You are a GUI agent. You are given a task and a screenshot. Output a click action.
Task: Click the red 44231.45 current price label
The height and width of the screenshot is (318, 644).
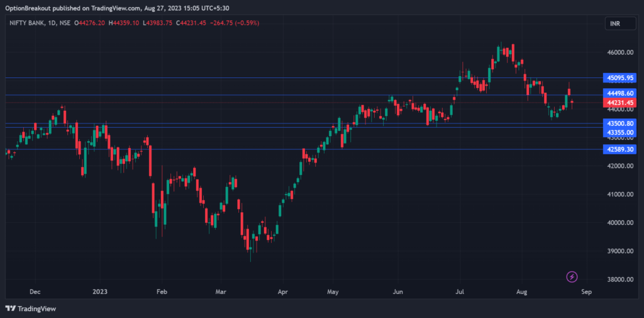click(x=620, y=103)
